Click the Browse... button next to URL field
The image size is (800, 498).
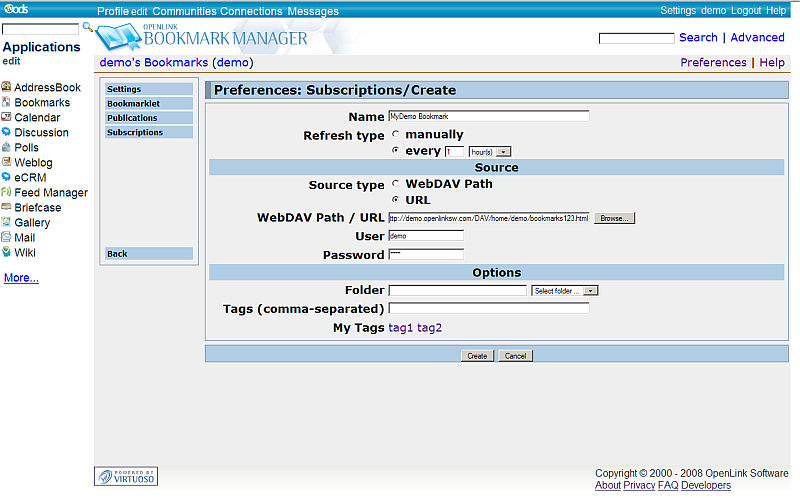[614, 218]
